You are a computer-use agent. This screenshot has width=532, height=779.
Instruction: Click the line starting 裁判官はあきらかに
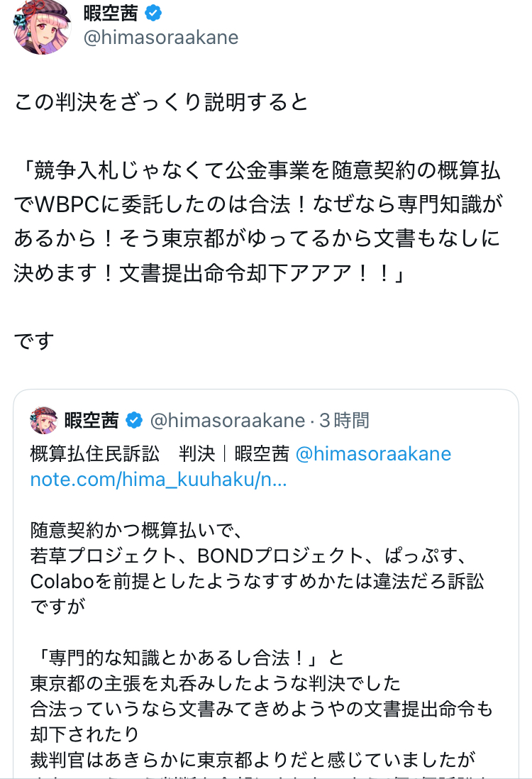tap(252, 758)
